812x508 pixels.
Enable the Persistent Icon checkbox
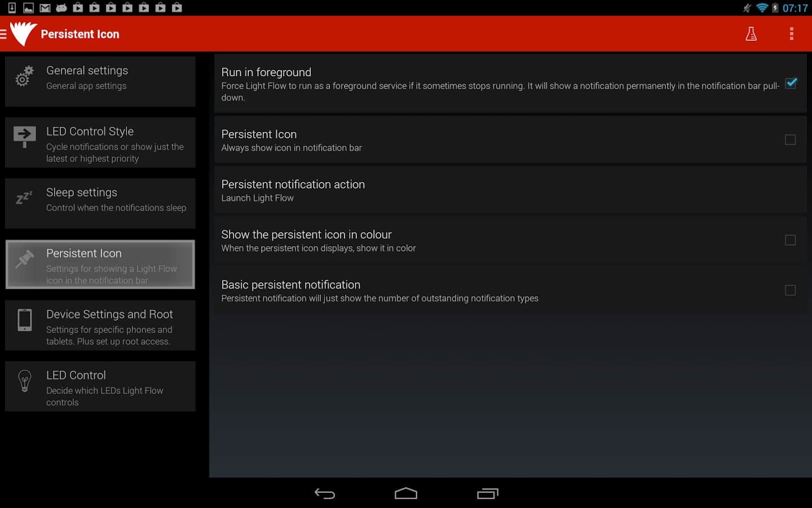(790, 139)
